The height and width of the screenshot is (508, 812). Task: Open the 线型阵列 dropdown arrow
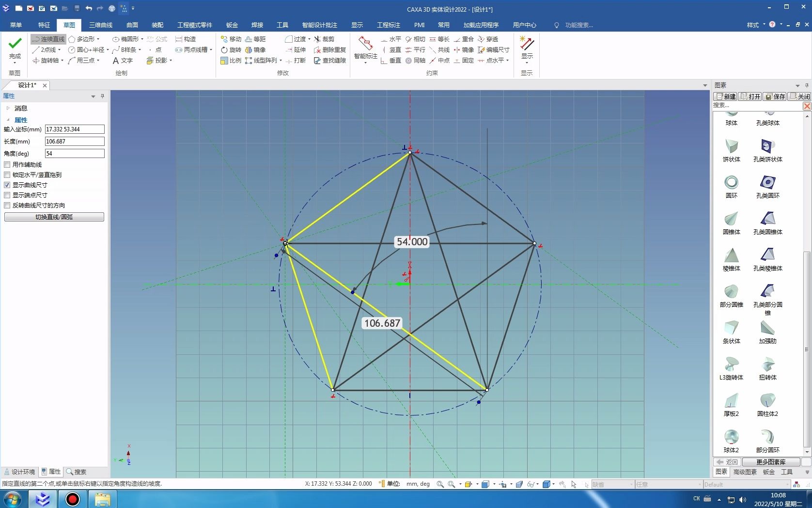(281, 61)
